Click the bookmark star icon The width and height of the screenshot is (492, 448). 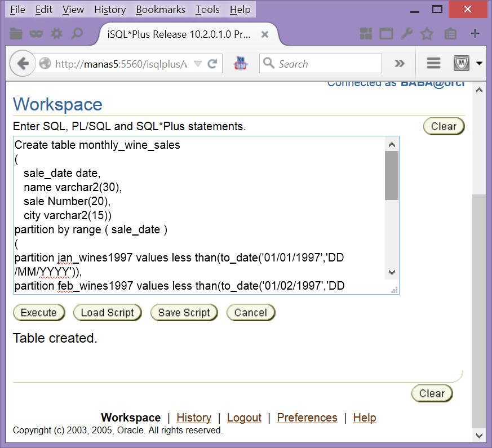click(427, 34)
